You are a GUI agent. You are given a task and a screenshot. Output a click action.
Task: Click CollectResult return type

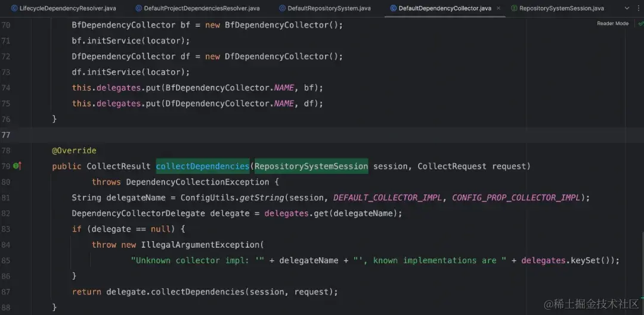119,166
